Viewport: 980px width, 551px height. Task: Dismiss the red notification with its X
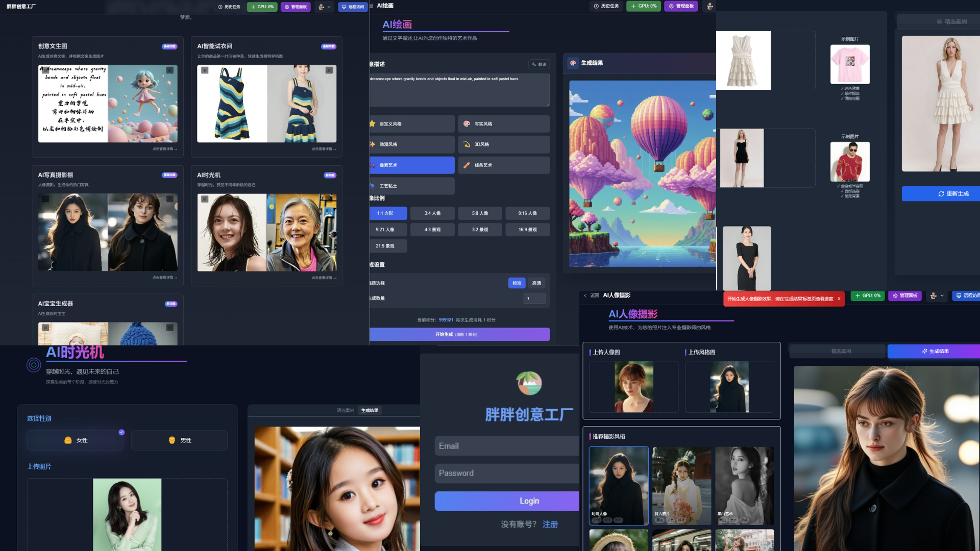pyautogui.click(x=839, y=299)
